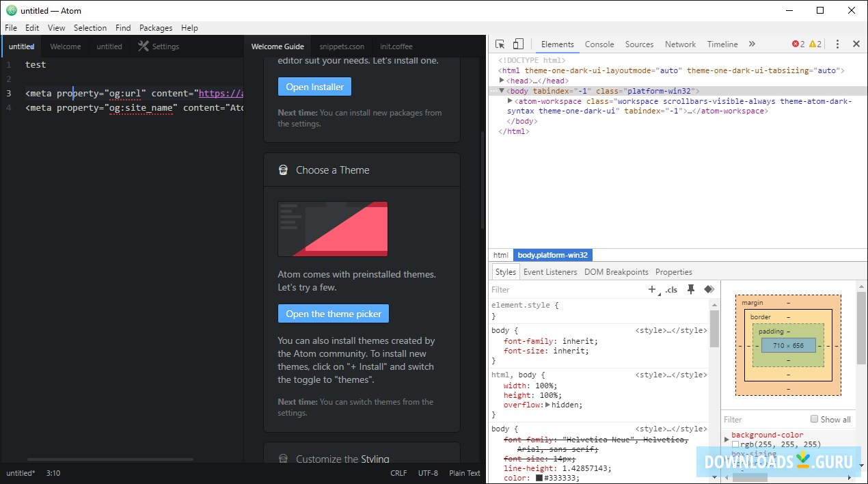Open the Packages menu
The image size is (868, 484).
click(155, 28)
